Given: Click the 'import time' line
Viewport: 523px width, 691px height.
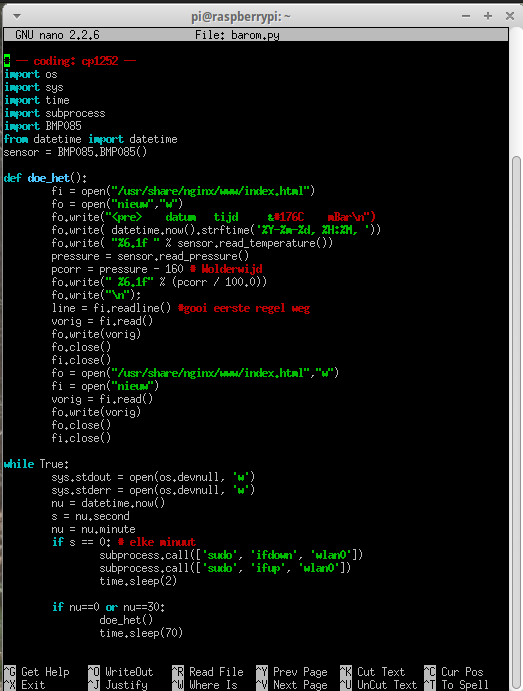Looking at the screenshot, I should [x=37, y=100].
